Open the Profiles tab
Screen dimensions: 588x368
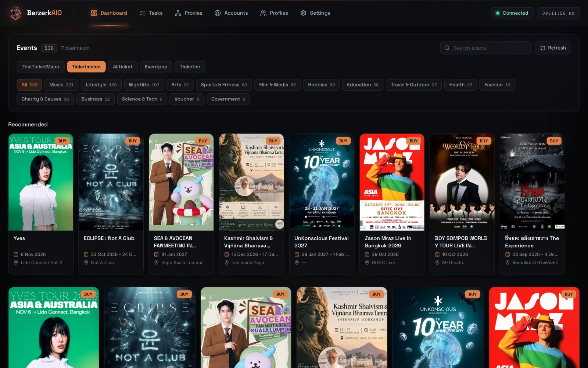(274, 13)
